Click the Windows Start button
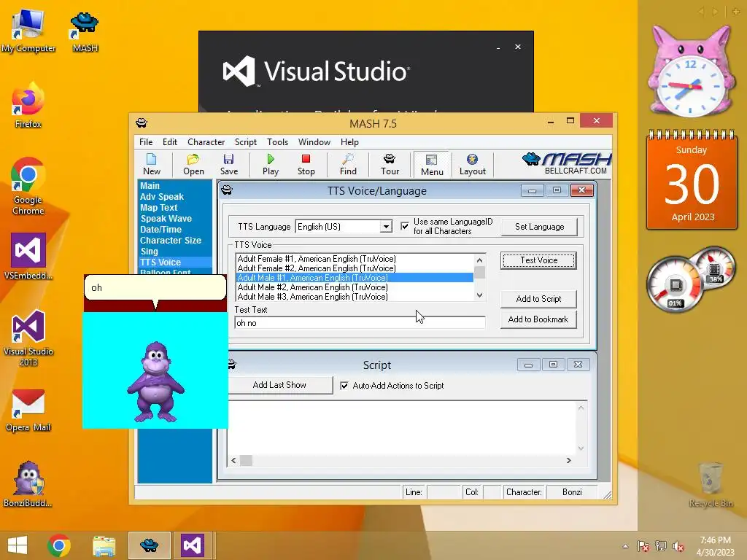 (18, 545)
